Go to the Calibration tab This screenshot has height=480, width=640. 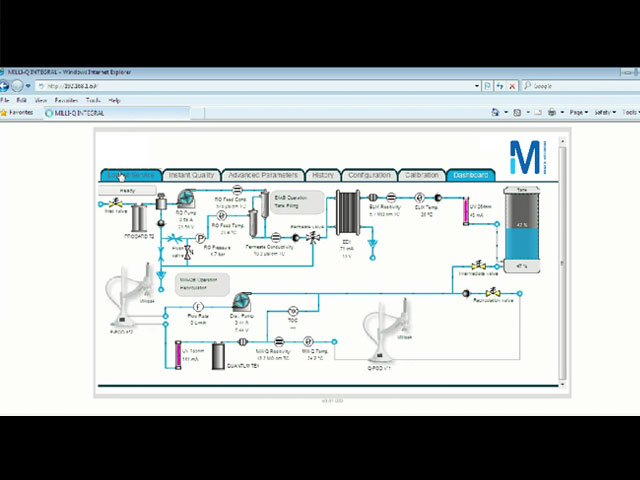pos(421,175)
